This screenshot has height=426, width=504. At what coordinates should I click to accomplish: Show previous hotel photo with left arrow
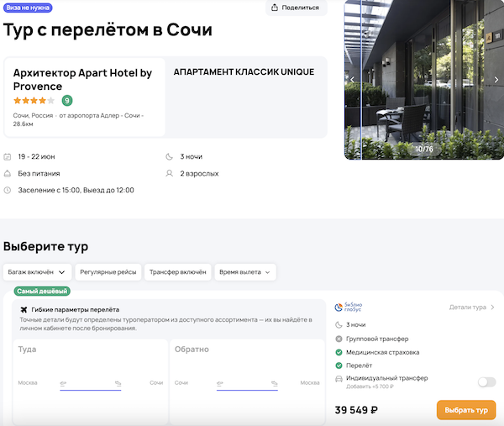353,80
